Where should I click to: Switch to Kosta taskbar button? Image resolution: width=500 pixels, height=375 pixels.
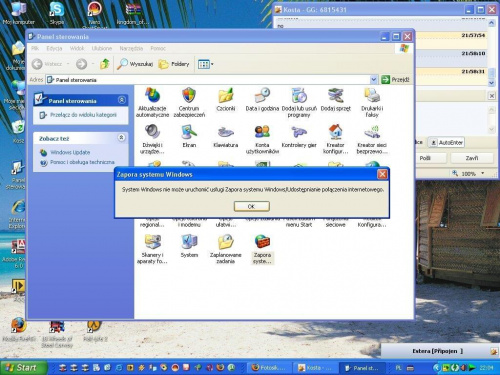pyautogui.click(x=316, y=368)
